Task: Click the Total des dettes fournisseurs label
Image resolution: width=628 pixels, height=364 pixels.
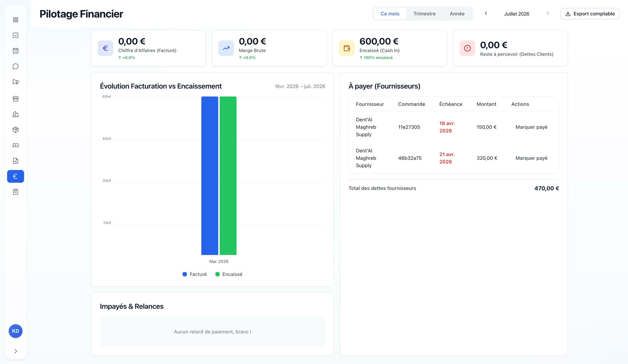Action: [382, 188]
